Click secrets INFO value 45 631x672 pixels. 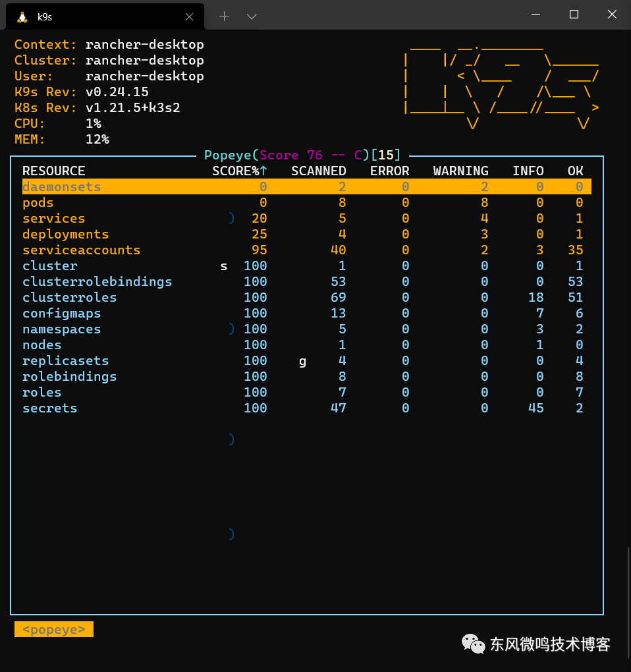(536, 408)
